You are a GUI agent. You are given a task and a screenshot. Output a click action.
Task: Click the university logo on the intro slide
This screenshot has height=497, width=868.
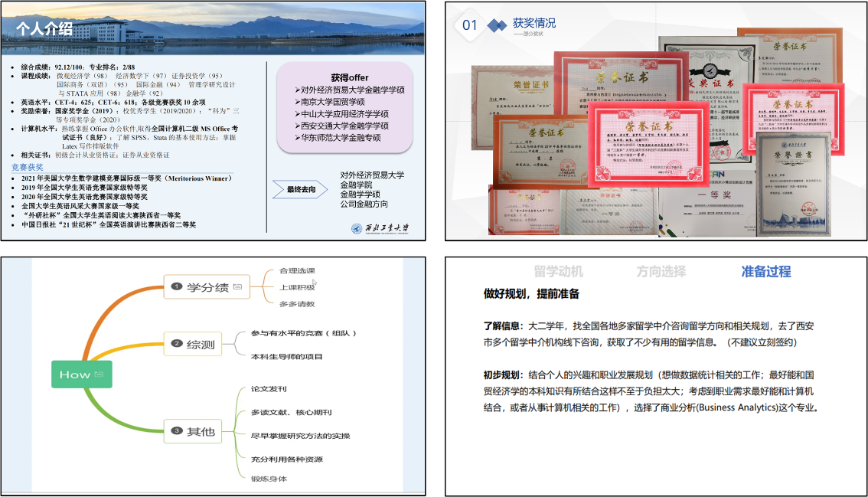(380, 228)
